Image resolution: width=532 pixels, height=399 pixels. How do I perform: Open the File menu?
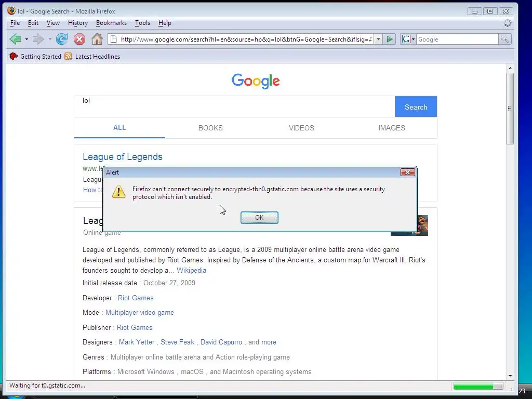point(15,23)
